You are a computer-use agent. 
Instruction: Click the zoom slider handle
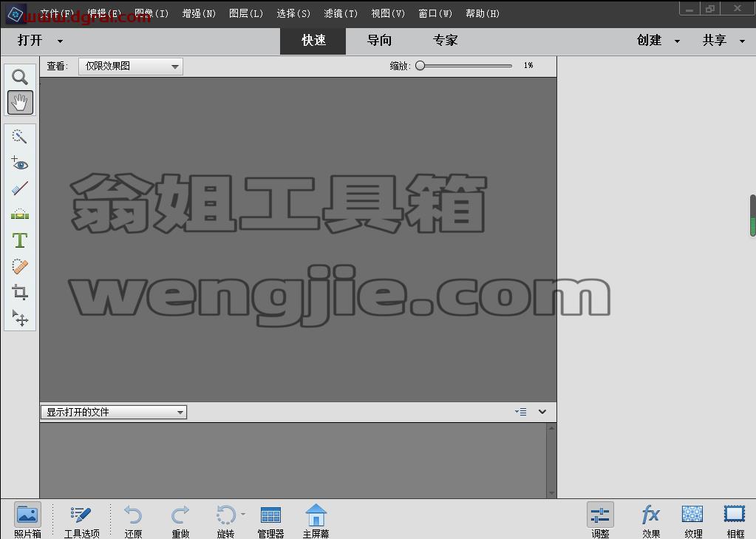420,66
